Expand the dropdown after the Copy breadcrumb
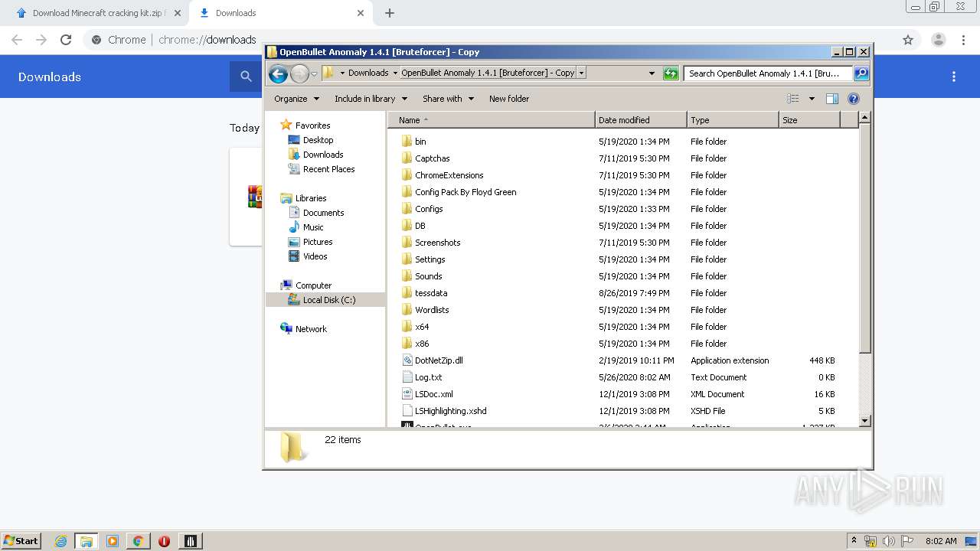The width and height of the screenshot is (980, 551). pos(582,73)
